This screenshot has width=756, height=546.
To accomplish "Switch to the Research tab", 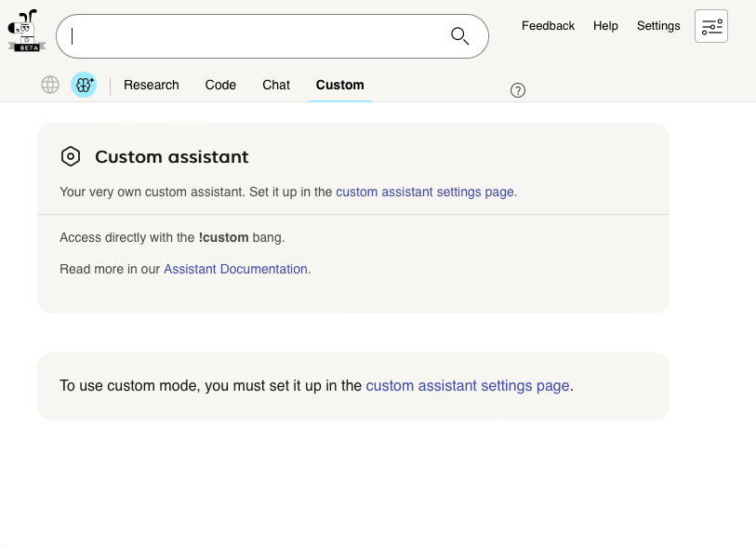I will click(x=151, y=85).
